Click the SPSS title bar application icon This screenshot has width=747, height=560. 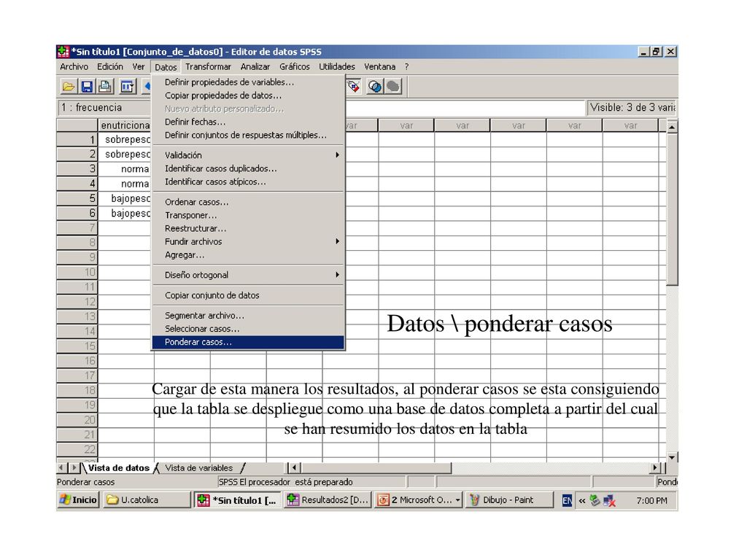pyautogui.click(x=63, y=52)
